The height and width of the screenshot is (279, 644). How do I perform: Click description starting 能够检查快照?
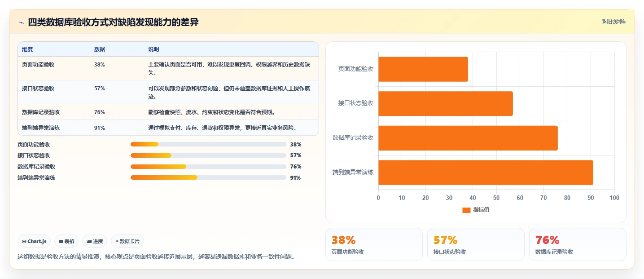pyautogui.click(x=211, y=112)
